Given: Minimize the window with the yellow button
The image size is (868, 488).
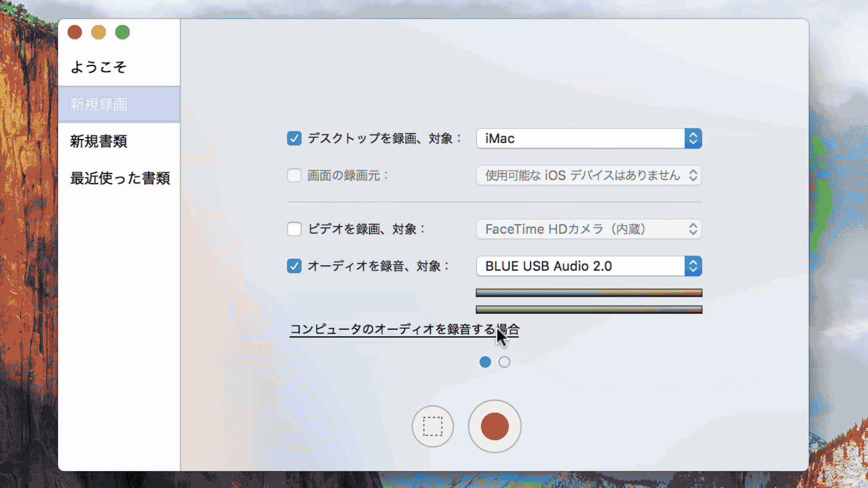Looking at the screenshot, I should point(99,33).
